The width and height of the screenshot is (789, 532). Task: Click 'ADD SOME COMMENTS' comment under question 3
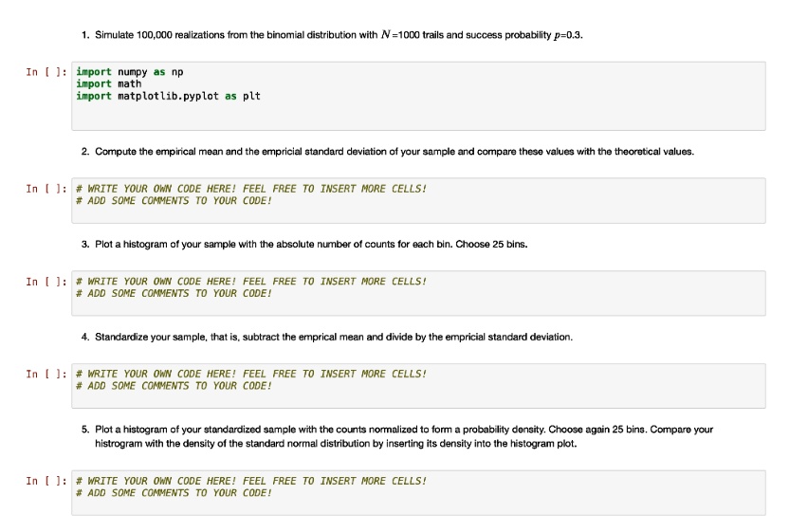(x=174, y=293)
